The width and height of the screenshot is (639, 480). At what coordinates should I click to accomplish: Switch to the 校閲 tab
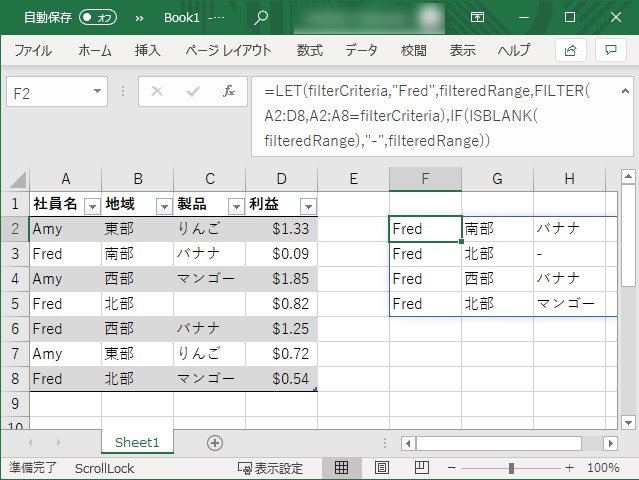pyautogui.click(x=414, y=51)
